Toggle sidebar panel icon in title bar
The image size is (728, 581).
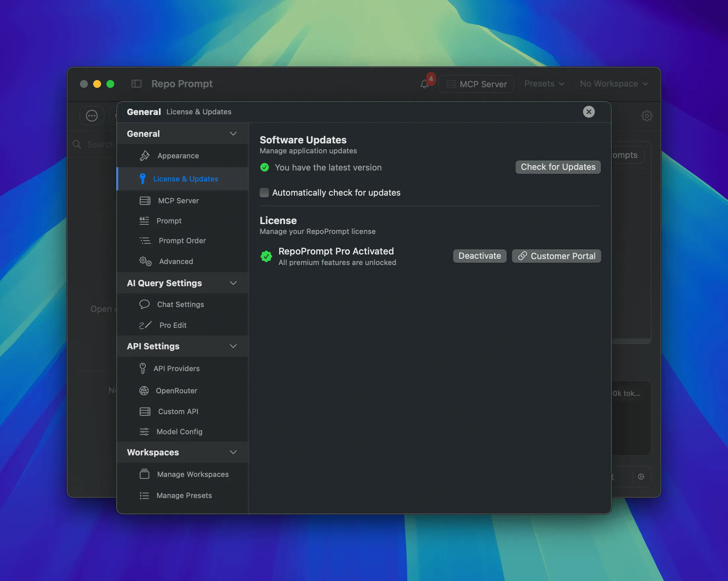tap(136, 83)
